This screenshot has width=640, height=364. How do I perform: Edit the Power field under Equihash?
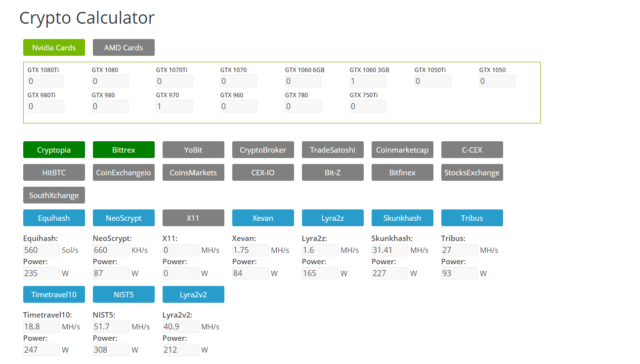tap(42, 273)
